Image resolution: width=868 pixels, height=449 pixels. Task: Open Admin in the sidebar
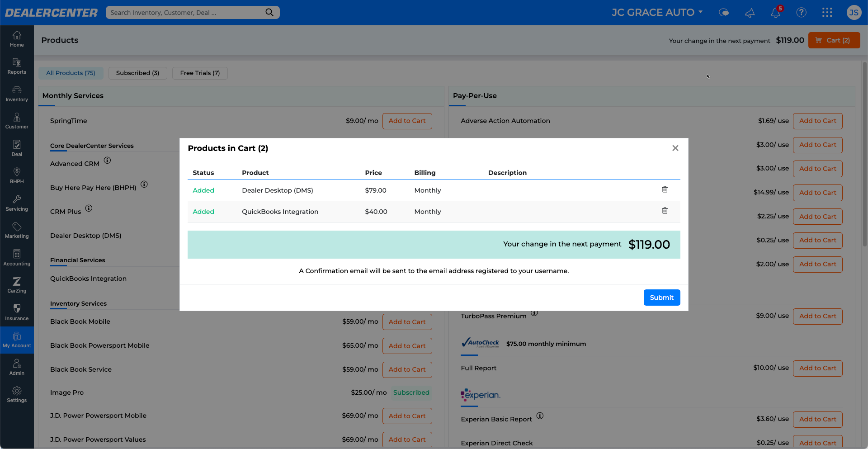click(x=17, y=367)
